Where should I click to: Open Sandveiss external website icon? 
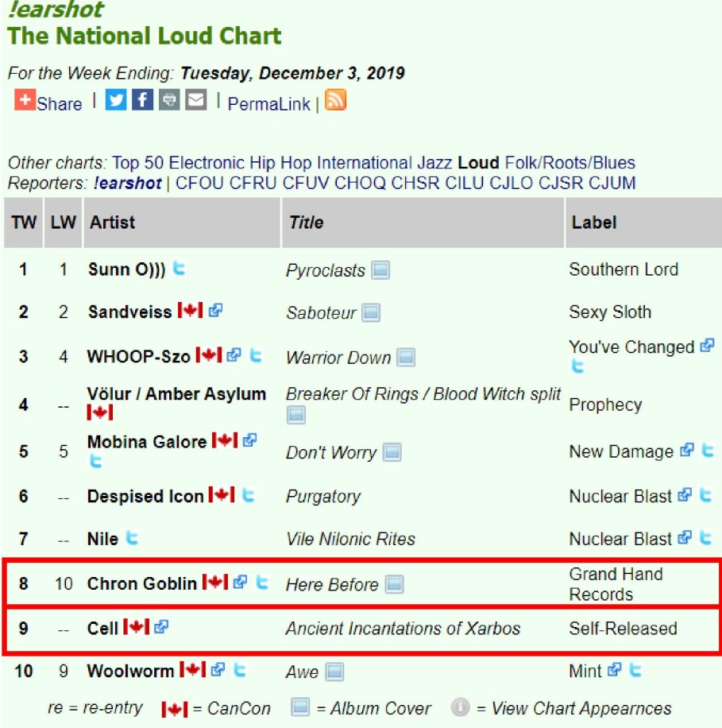(215, 311)
